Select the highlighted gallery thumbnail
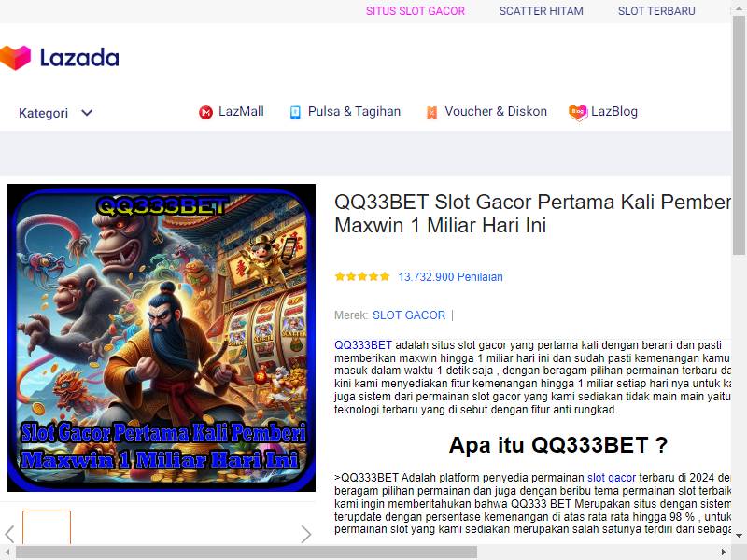Screen dimensions: 747x560 click(47, 527)
